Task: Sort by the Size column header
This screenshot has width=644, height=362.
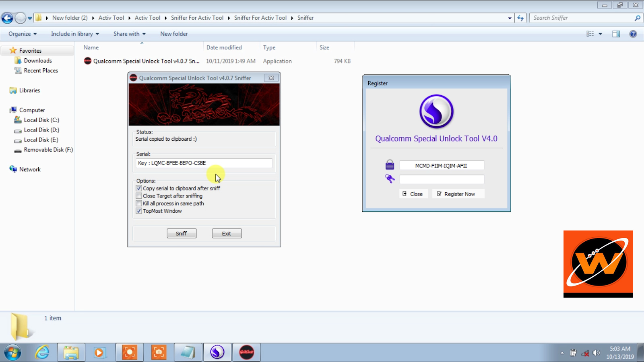Action: click(324, 47)
